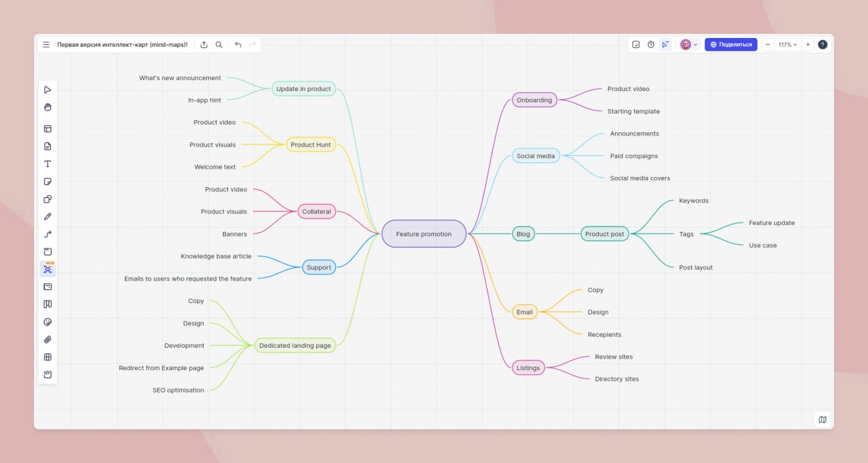Select the Product Hunt node
The image size is (868, 463).
(x=311, y=144)
